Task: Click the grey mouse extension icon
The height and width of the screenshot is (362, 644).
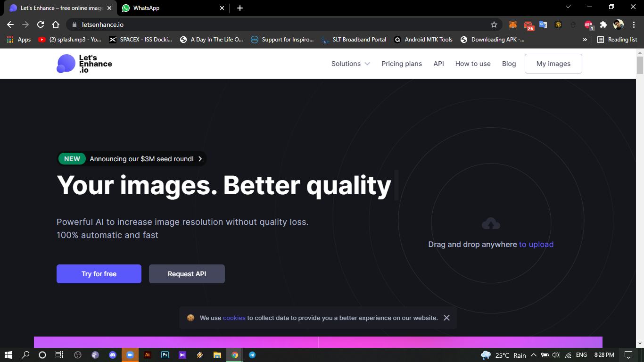Action: 573,25
